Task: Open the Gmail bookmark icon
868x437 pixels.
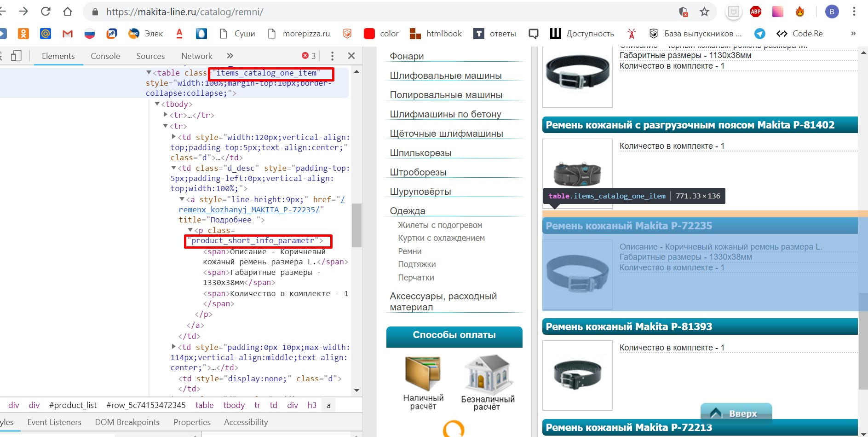Action: (68, 33)
